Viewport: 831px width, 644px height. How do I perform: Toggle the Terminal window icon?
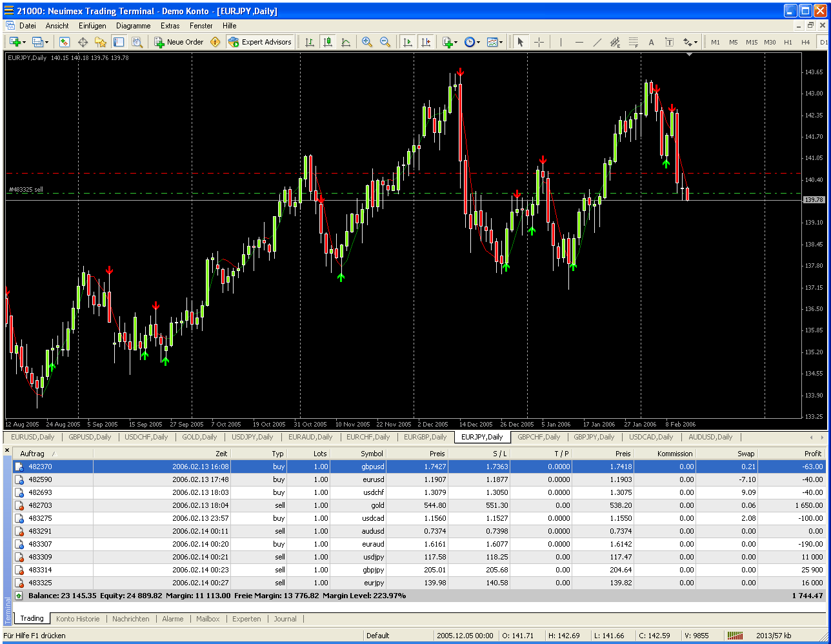point(119,42)
